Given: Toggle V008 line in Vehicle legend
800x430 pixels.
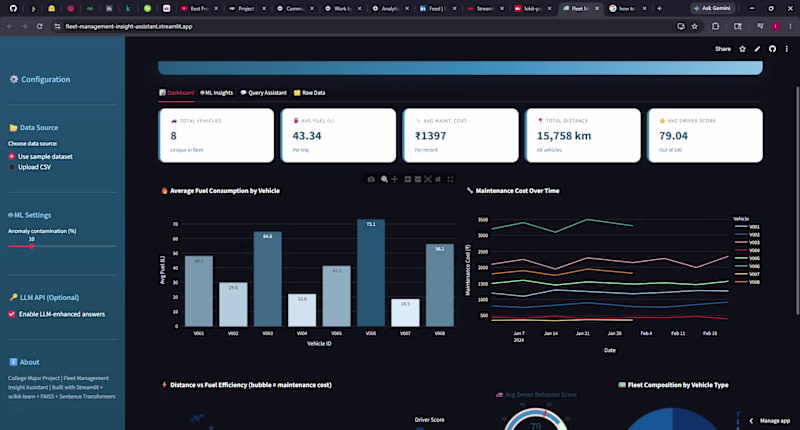Looking at the screenshot, I should 747,282.
